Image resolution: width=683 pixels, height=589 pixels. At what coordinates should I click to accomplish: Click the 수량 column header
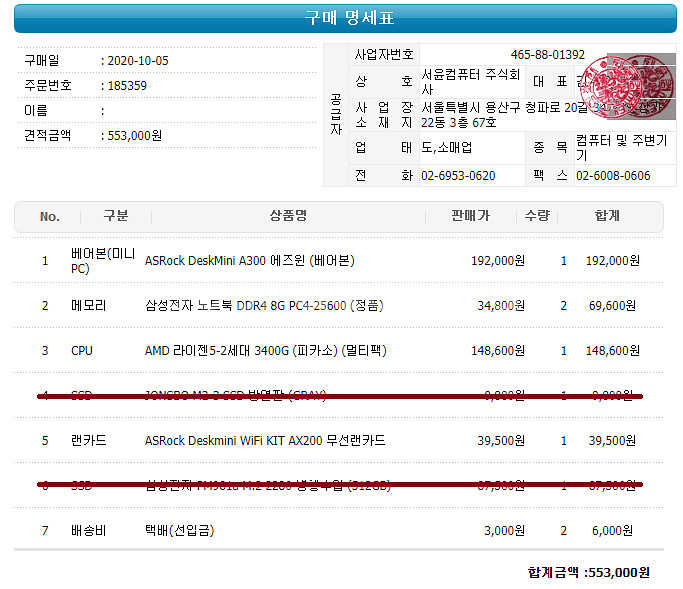coord(537,217)
